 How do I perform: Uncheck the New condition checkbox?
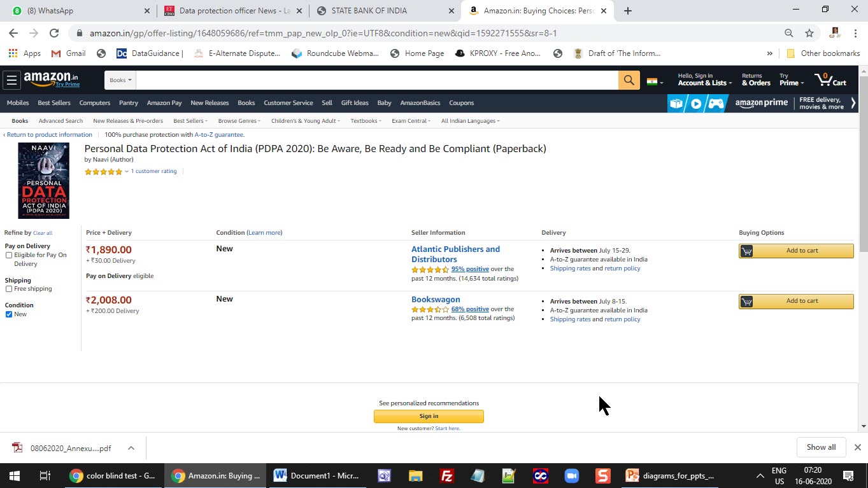pos(9,314)
